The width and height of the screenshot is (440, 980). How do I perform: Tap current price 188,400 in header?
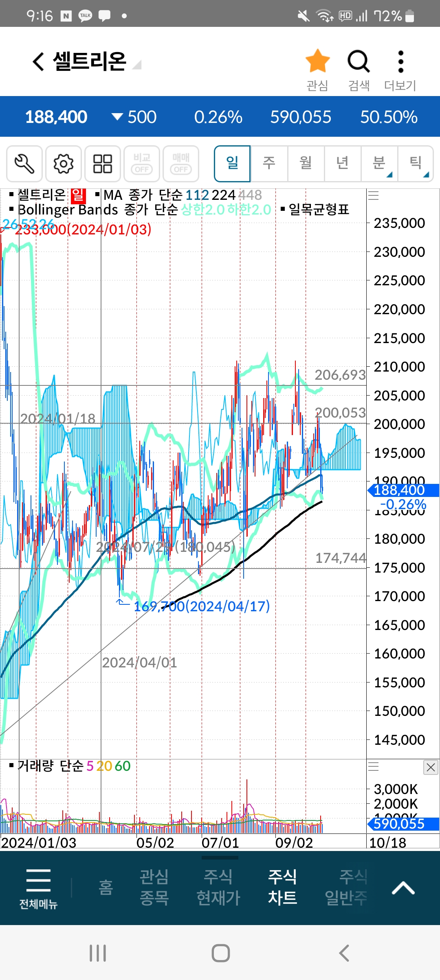(56, 117)
